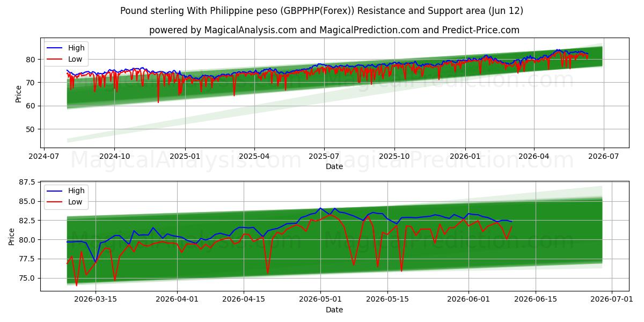This screenshot has height=322, width=644.
Task: Click the '70' y-axis tick on upper chart
Action: pos(32,83)
